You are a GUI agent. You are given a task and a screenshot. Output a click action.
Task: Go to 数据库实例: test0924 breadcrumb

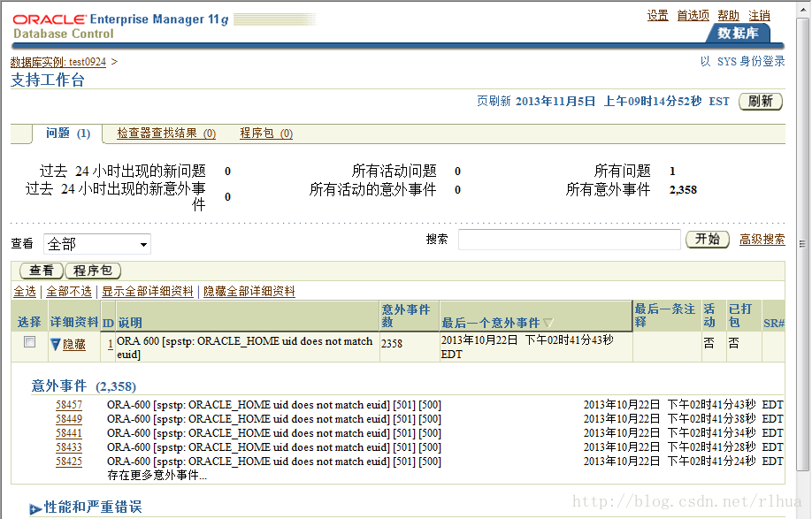(x=58, y=62)
